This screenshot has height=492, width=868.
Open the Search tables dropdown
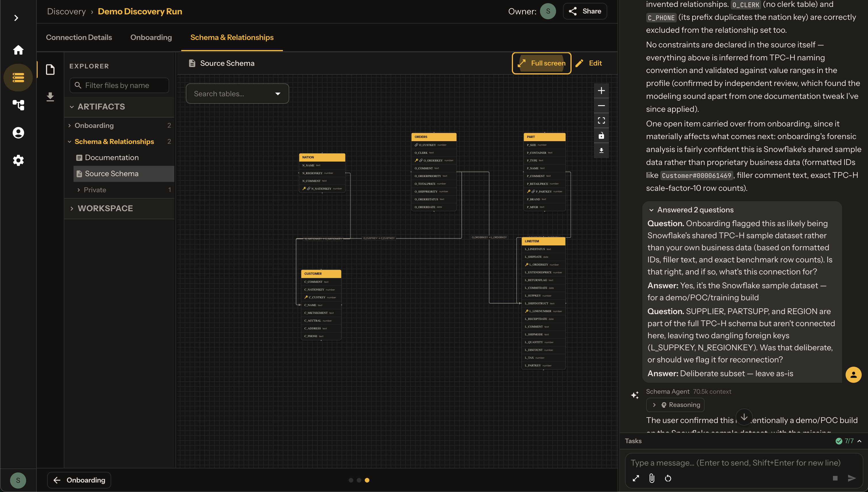point(238,94)
